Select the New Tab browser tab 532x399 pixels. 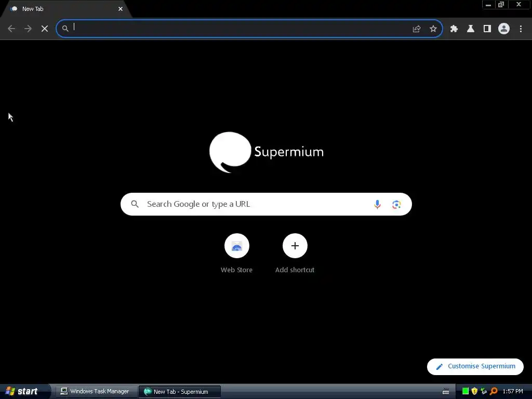66,9
